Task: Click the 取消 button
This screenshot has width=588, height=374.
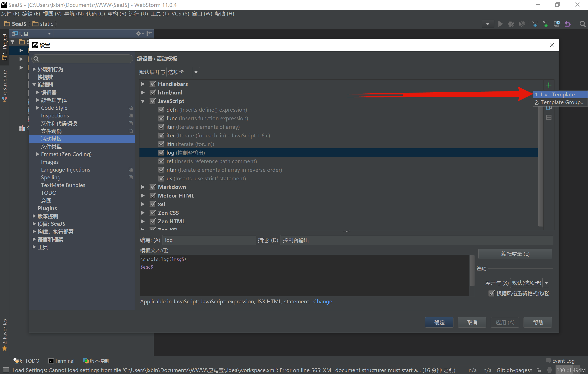Action: (472, 322)
